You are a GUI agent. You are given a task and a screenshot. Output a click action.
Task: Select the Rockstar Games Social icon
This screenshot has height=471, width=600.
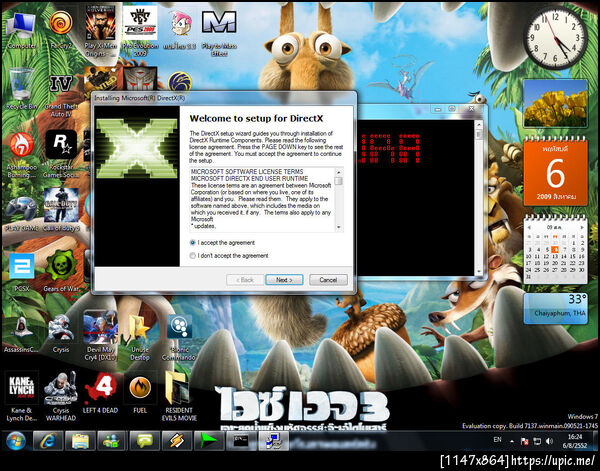pos(61,154)
